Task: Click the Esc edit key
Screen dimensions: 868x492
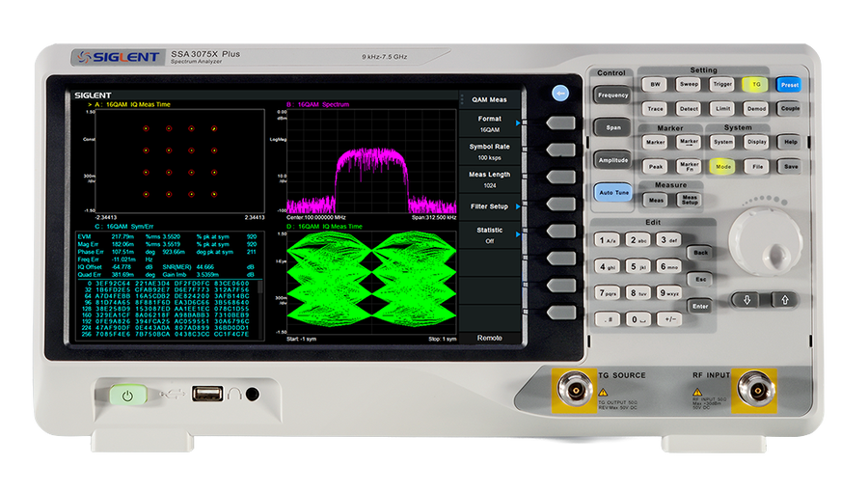Action: point(700,279)
